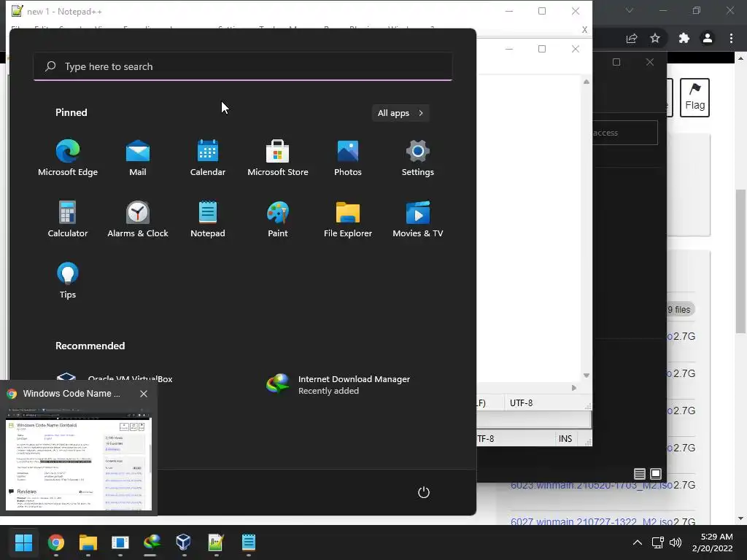Click the Start menu search box
Image resolution: width=747 pixels, height=560 pixels.
point(243,66)
